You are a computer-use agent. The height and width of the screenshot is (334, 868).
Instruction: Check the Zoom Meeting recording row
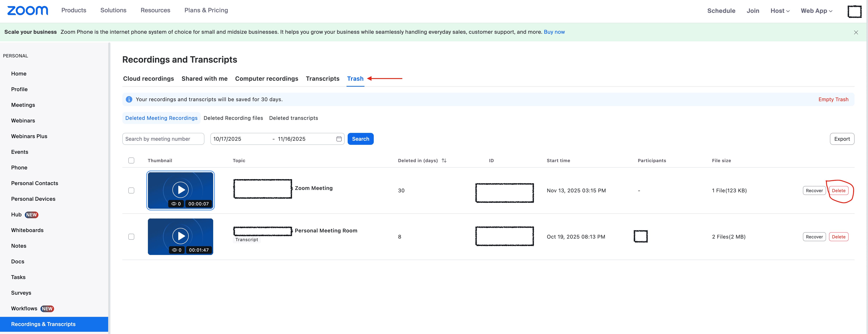131,190
